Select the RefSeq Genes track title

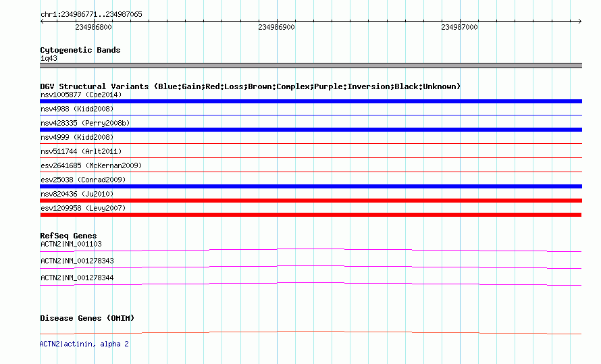(x=68, y=236)
